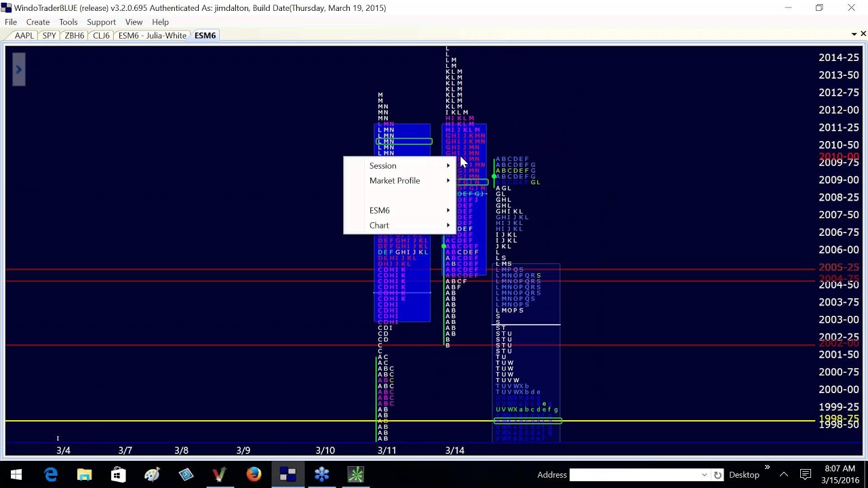Switch to the AAPL tab

coord(24,35)
